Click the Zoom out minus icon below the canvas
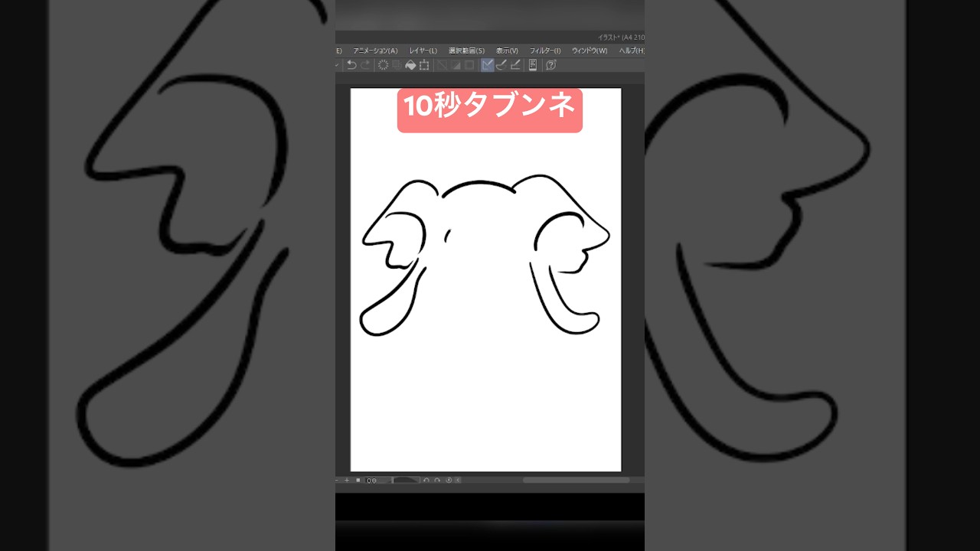This screenshot has height=551, width=980. point(337,479)
